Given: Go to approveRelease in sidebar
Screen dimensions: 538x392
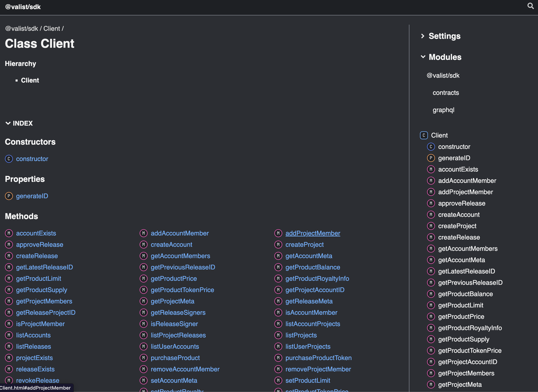Looking at the screenshot, I should [462, 203].
